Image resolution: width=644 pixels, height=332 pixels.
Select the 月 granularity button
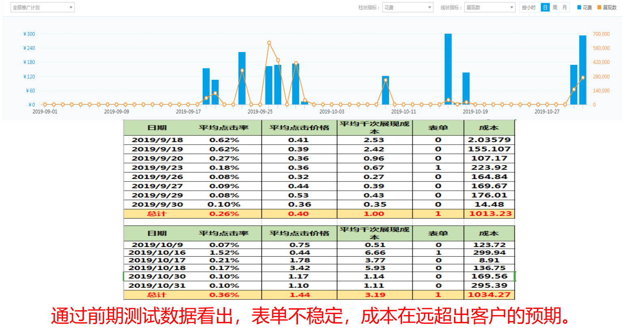coord(565,7)
